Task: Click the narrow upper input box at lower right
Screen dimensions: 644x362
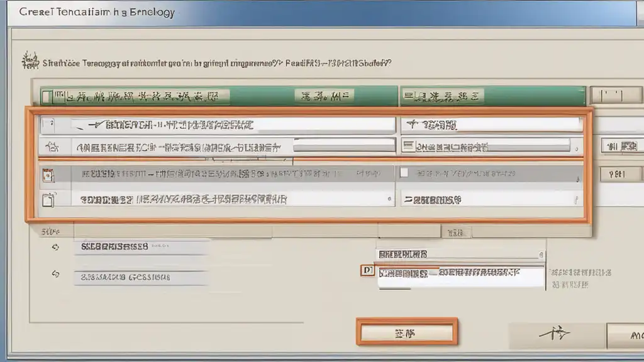Action: 461,254
